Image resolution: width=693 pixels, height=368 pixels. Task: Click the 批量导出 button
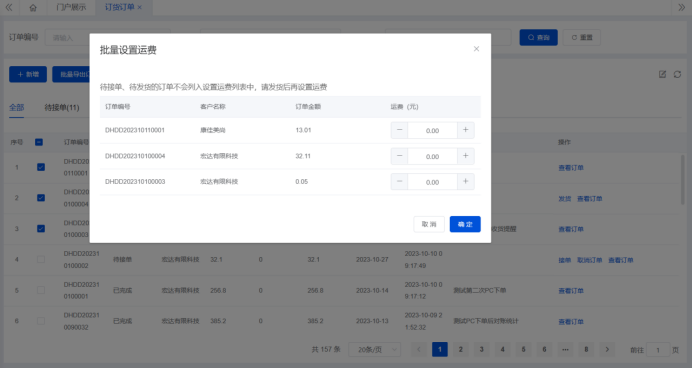[x=72, y=74]
